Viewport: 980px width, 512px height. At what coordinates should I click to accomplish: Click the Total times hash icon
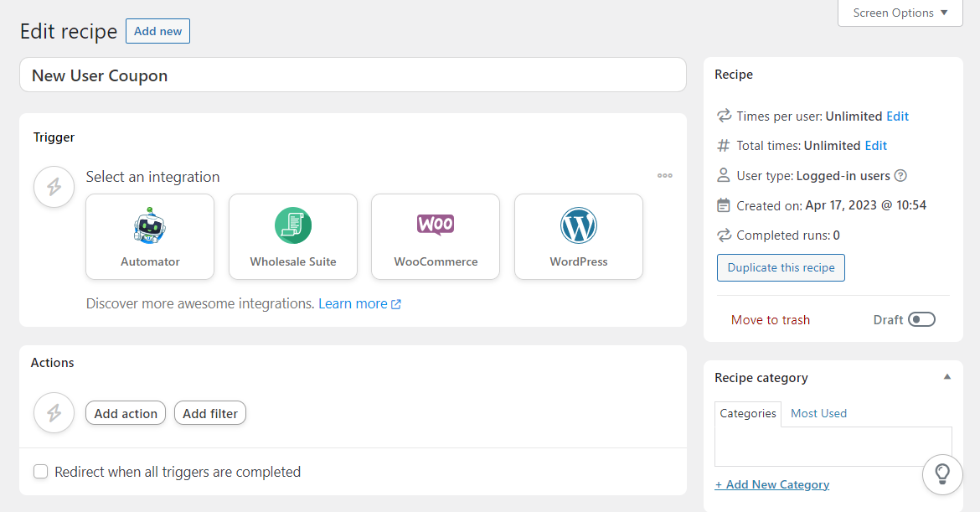tap(723, 146)
